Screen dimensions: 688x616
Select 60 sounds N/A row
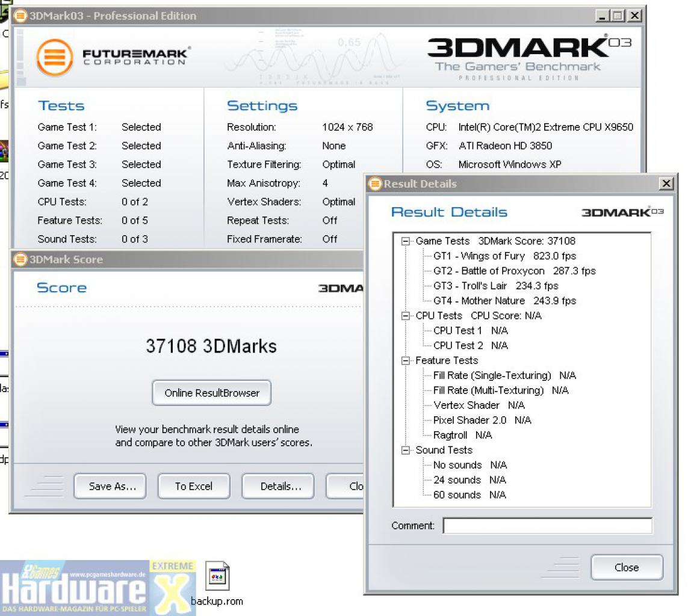(470, 495)
